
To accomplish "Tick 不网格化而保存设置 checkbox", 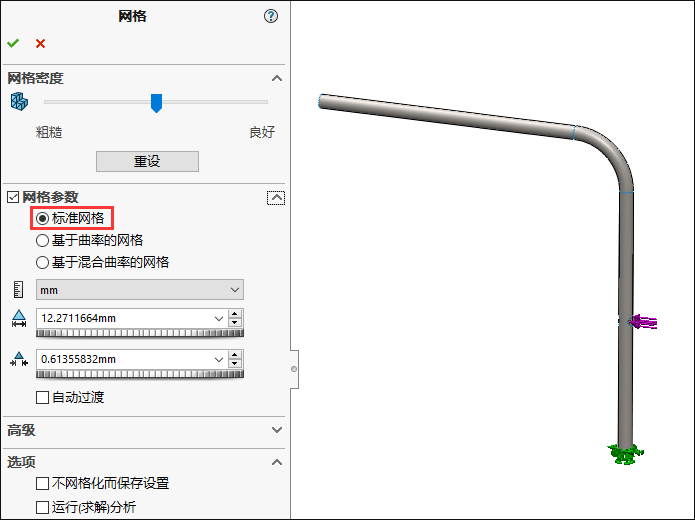I will click(x=42, y=483).
